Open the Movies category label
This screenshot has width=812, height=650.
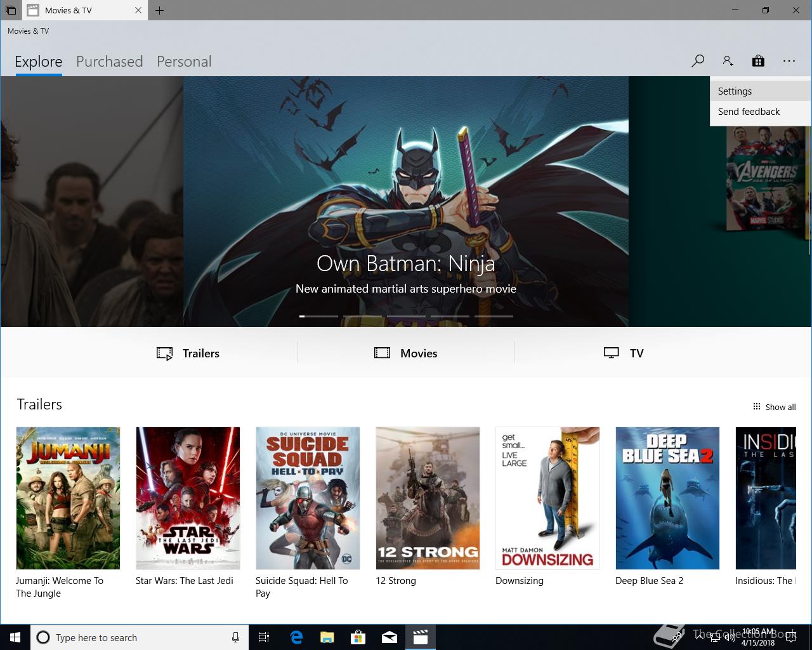pyautogui.click(x=419, y=354)
